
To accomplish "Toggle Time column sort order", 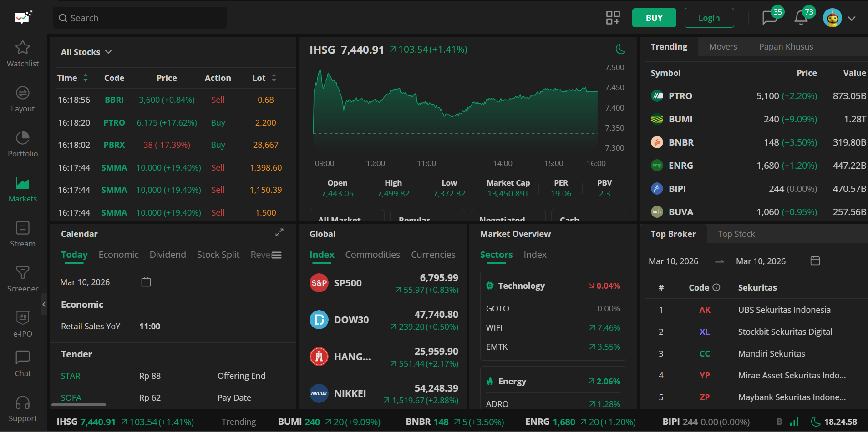I will click(86, 78).
